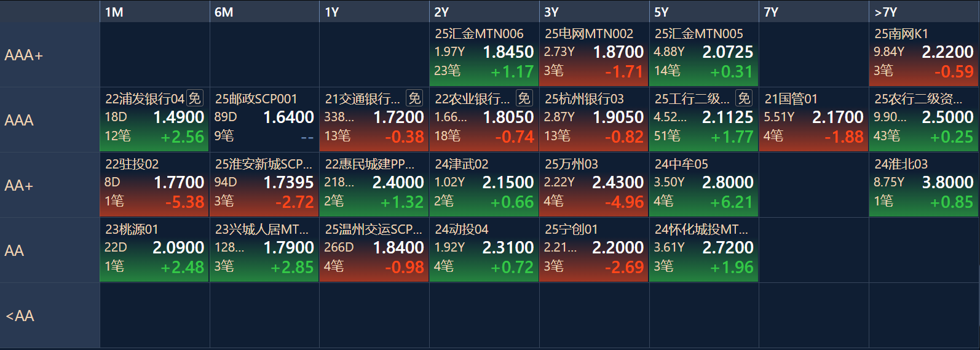Open the 25电网MTN002 bond cell
980x350 pixels.
click(x=593, y=55)
